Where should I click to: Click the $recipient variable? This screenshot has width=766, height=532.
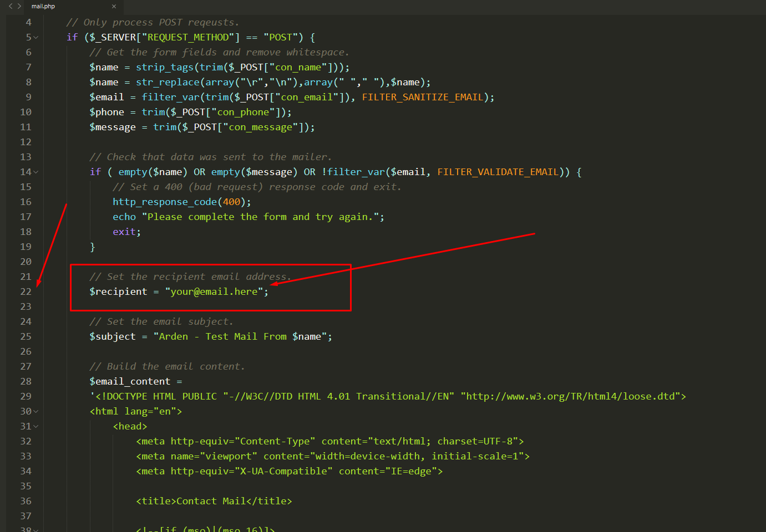coord(119,291)
